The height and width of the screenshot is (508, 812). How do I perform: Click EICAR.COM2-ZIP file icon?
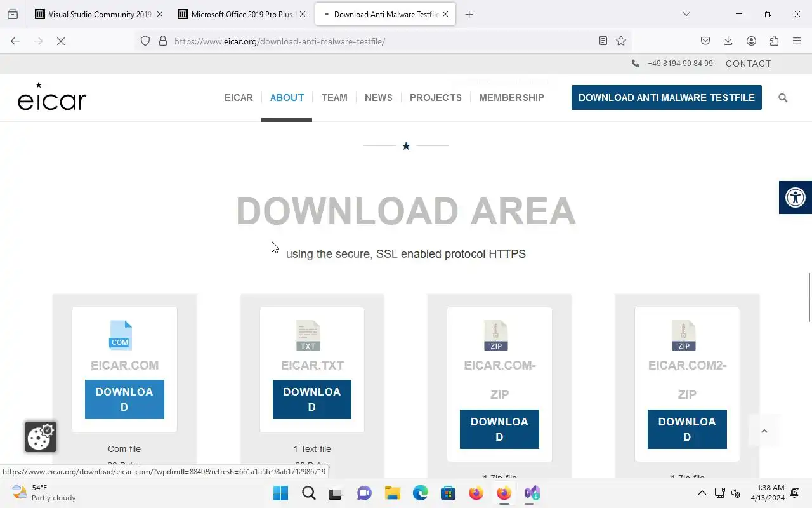[684, 335]
